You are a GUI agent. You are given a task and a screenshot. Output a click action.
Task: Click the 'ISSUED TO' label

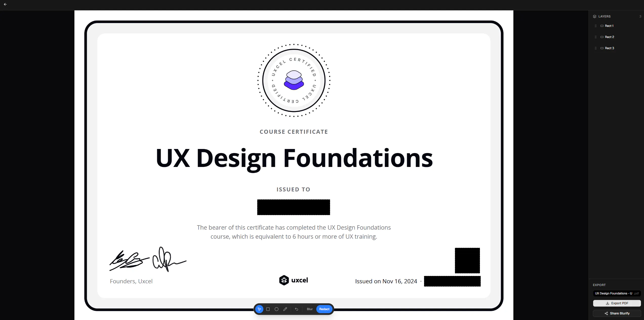tap(293, 190)
